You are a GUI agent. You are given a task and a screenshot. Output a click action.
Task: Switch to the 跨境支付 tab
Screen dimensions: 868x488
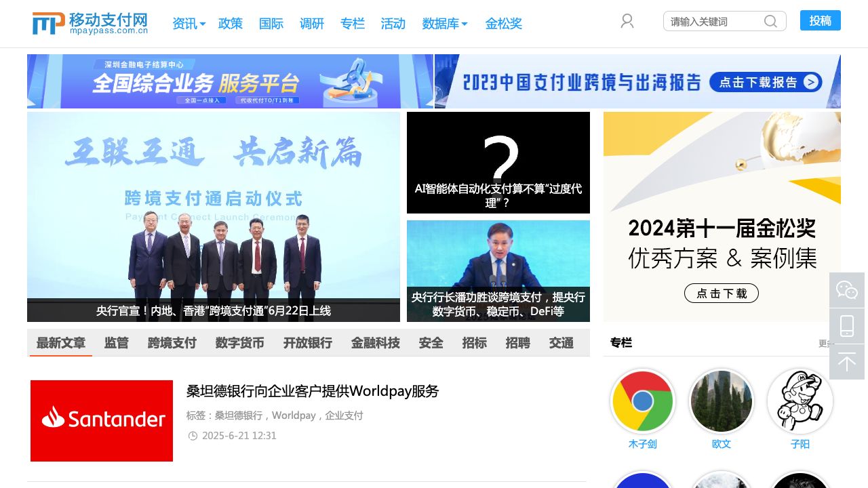point(172,343)
